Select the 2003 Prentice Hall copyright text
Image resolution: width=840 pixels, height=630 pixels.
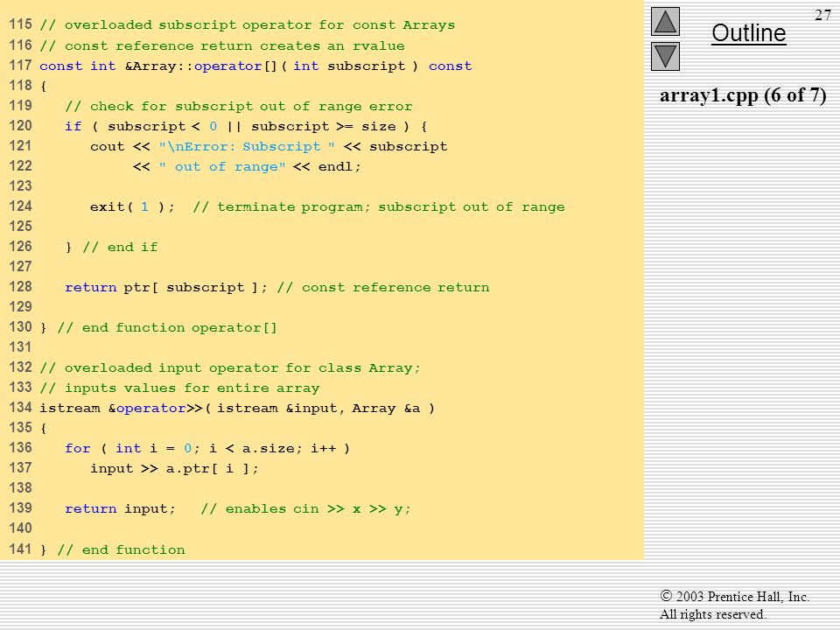pos(734,596)
